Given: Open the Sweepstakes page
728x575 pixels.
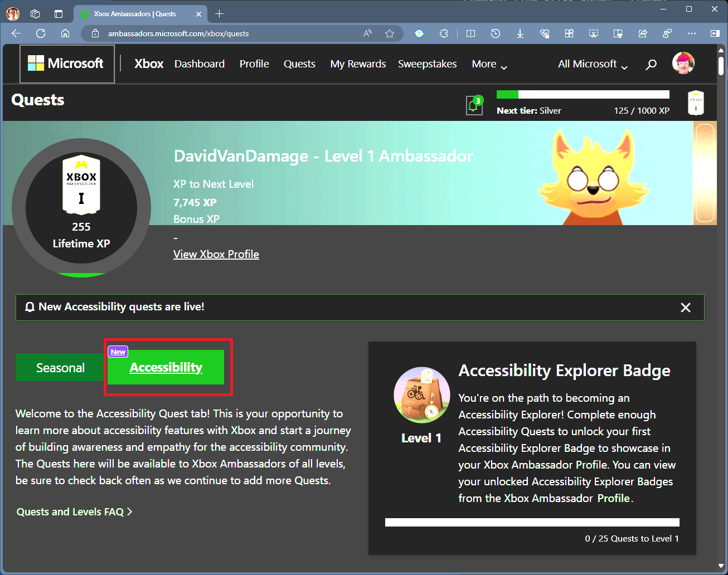Looking at the screenshot, I should coord(428,64).
